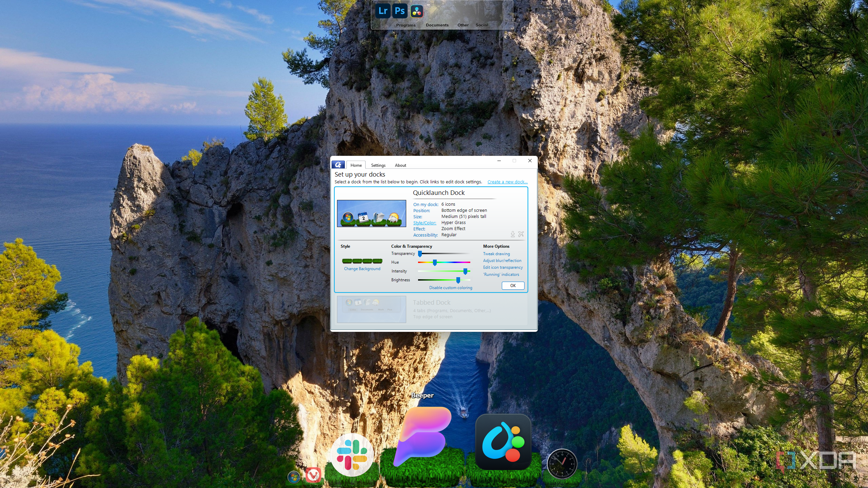Click the Quicklaunch Dock heading
The height and width of the screenshot is (488, 868).
pyautogui.click(x=439, y=192)
